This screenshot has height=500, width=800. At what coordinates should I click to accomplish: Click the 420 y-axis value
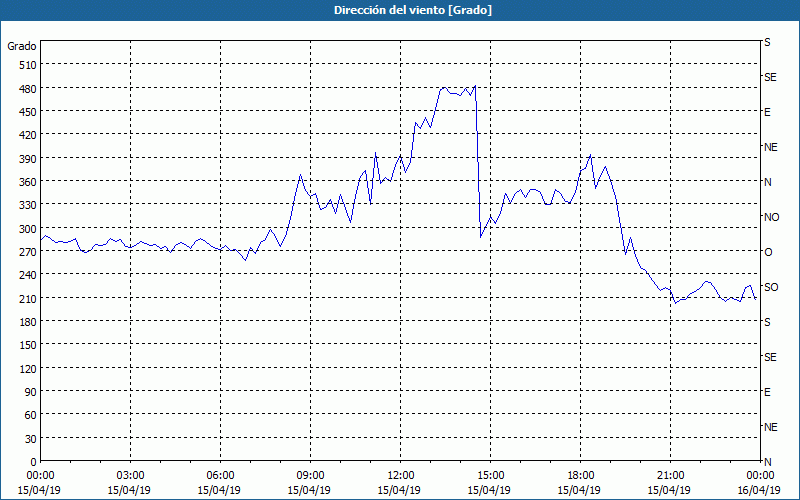[x=29, y=135]
